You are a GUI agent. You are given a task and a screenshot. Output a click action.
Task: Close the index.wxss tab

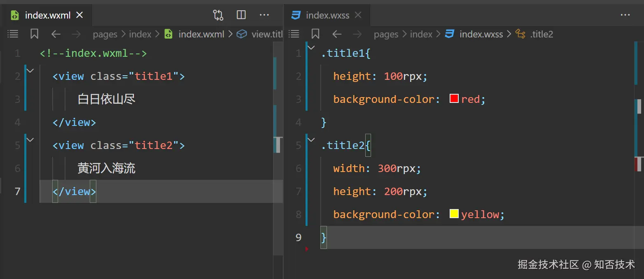(358, 15)
